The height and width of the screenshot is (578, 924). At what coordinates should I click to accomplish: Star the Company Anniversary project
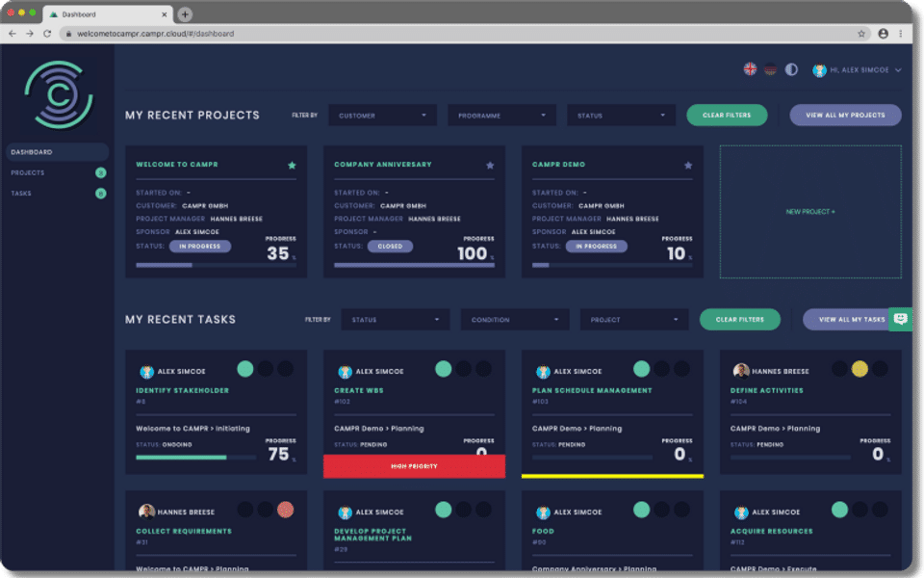pos(490,165)
